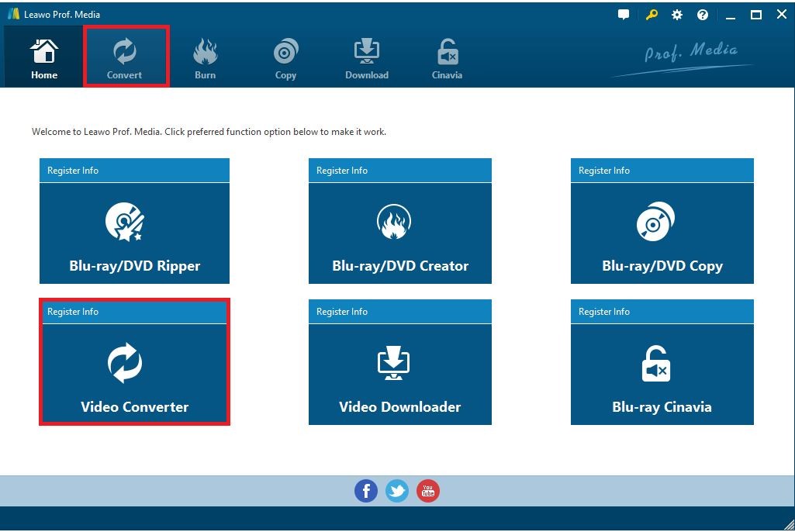Click the Facebook icon in footer
Screen dimensions: 795x532
coord(366,491)
